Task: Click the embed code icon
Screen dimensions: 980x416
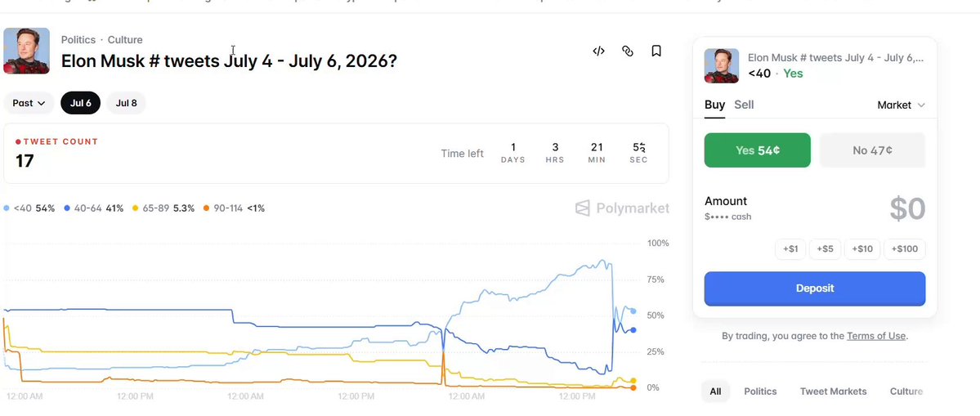Action: 599,51
